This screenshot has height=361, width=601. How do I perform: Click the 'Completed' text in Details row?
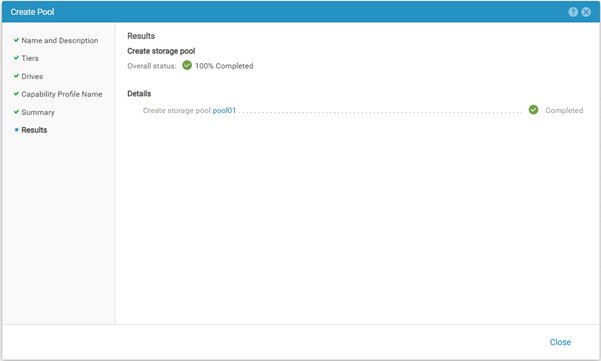point(564,110)
